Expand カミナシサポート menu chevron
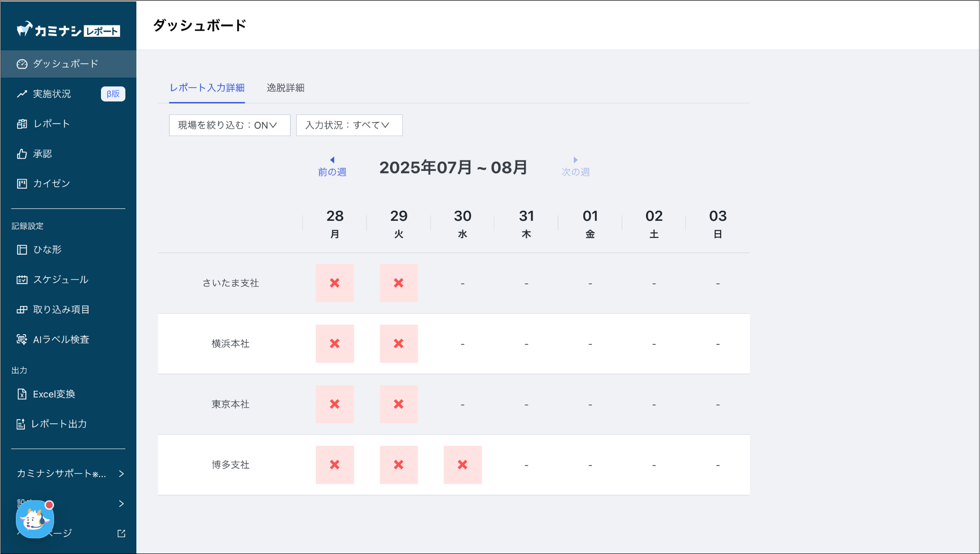 click(121, 474)
